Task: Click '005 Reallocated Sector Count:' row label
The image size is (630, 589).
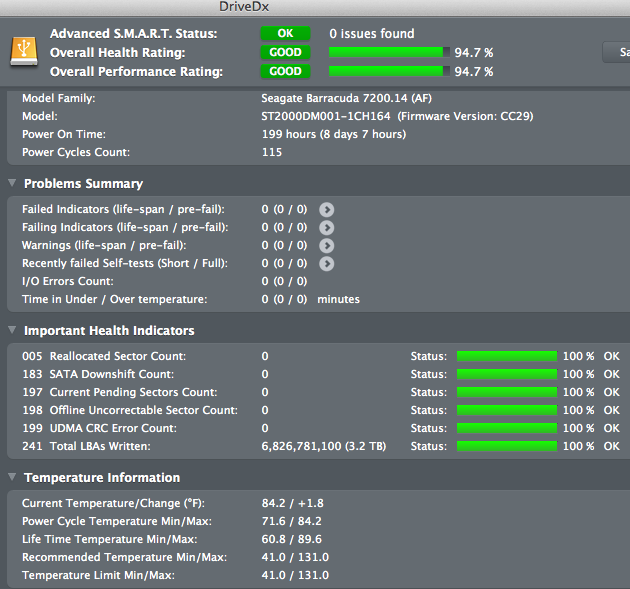Action: pos(104,356)
